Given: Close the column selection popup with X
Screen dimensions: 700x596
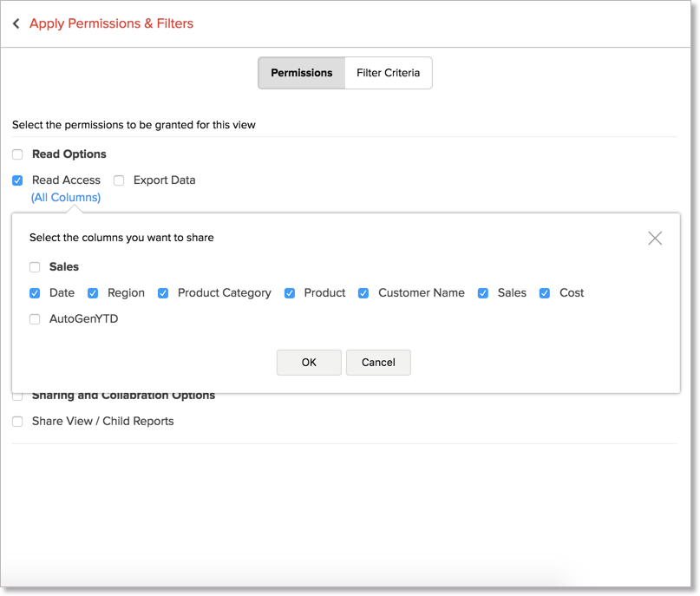Looking at the screenshot, I should click(655, 238).
